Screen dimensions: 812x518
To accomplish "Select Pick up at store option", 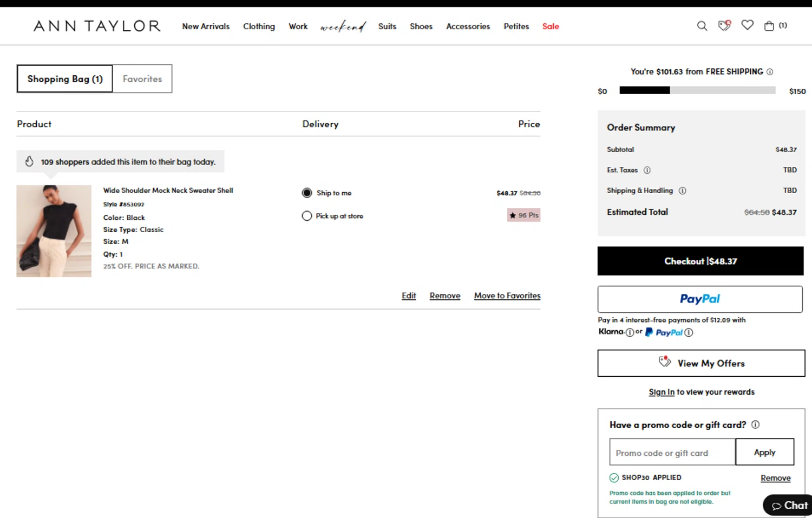I will pyautogui.click(x=307, y=216).
